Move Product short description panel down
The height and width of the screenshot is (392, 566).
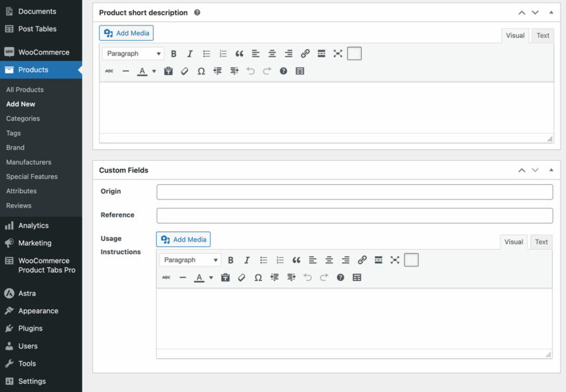point(536,12)
